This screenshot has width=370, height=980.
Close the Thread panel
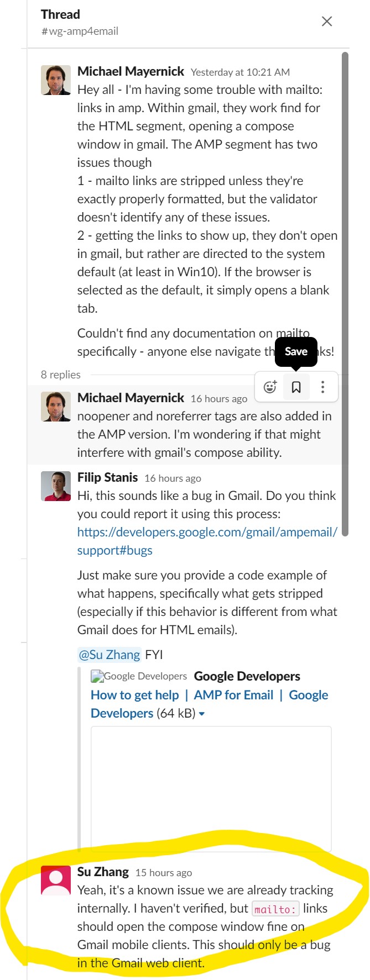click(x=327, y=22)
